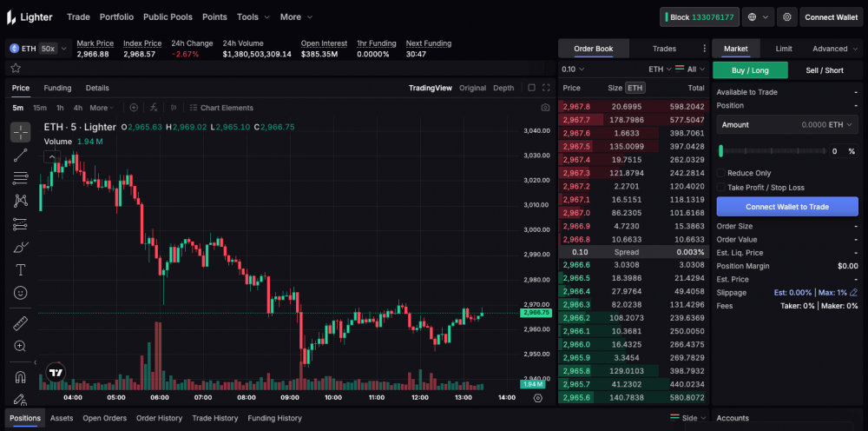Open settings gear in top bar
This screenshot has width=868, height=431.
click(787, 17)
